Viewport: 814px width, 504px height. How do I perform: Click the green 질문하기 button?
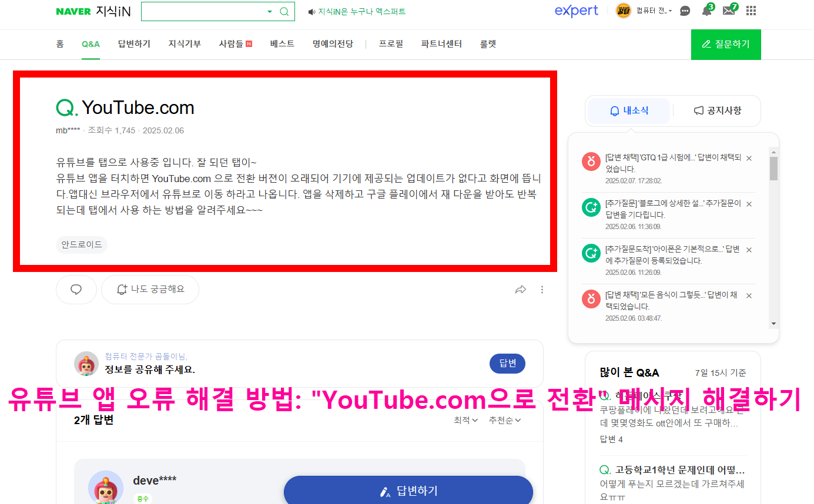[726, 45]
